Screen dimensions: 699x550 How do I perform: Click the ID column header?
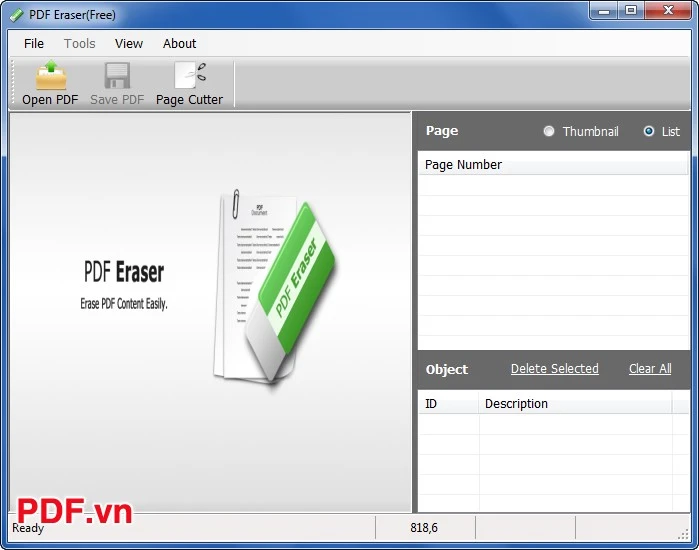[x=448, y=403]
